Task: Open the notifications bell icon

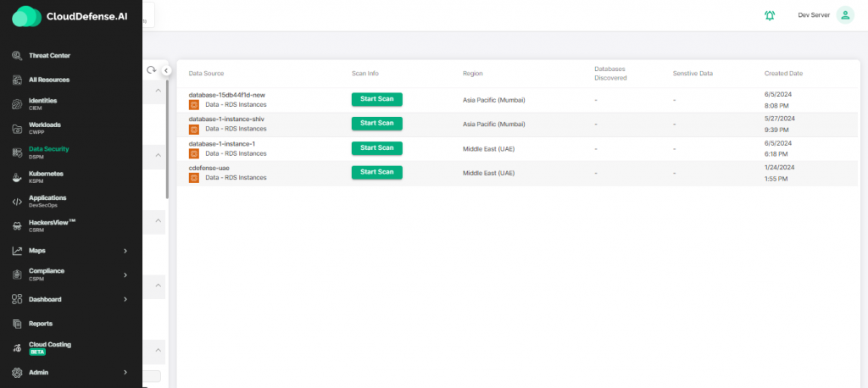Action: pos(770,15)
